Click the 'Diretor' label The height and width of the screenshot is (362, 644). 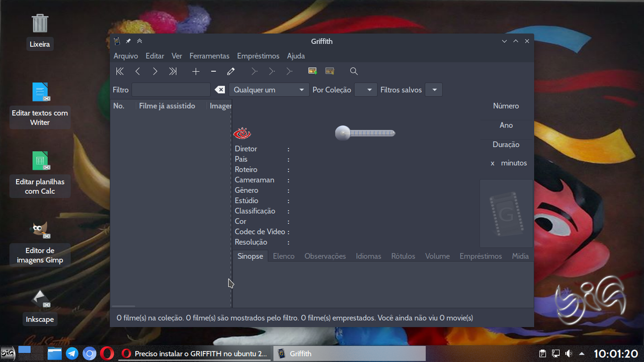tap(246, 149)
